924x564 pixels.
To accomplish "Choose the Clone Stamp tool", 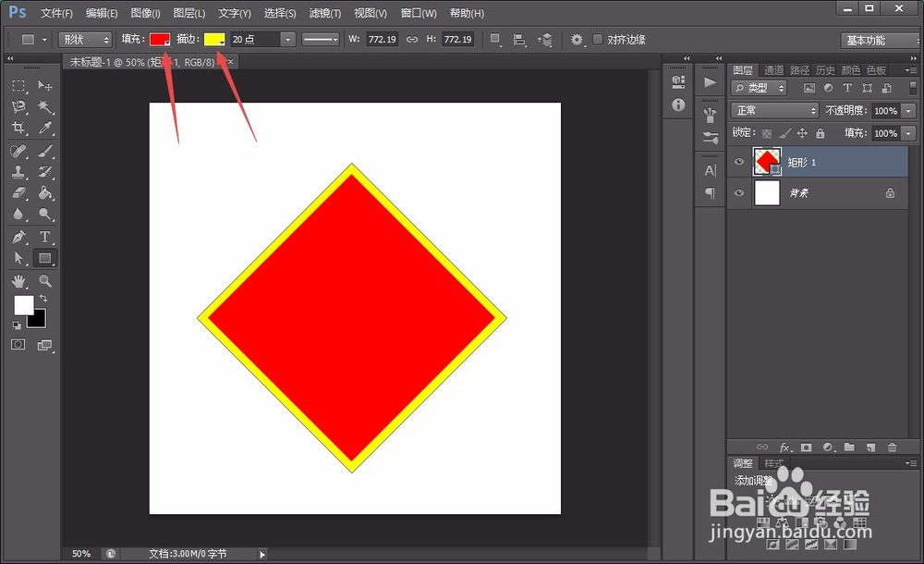I will [18, 172].
